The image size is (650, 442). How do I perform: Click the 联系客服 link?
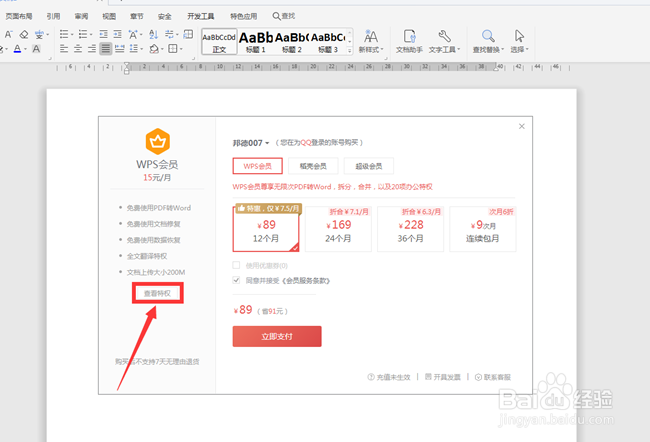tap(493, 377)
